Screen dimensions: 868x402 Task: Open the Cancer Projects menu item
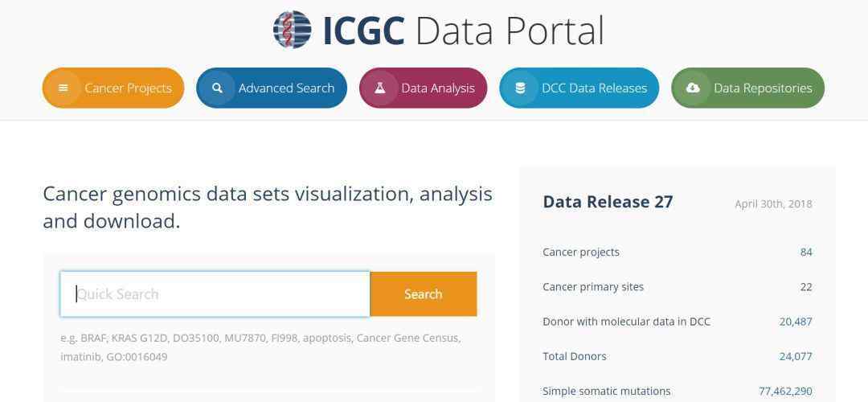point(128,88)
